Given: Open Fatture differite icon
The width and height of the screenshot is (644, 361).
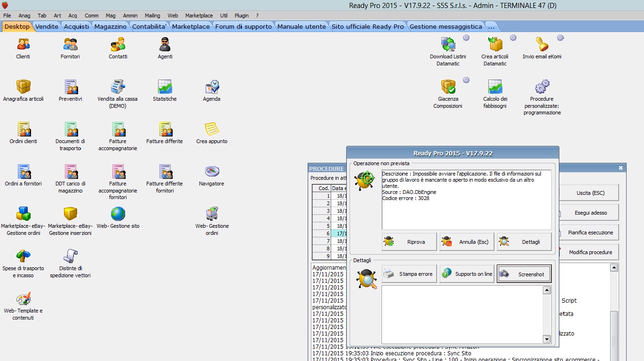Looking at the screenshot, I should pos(165,129).
